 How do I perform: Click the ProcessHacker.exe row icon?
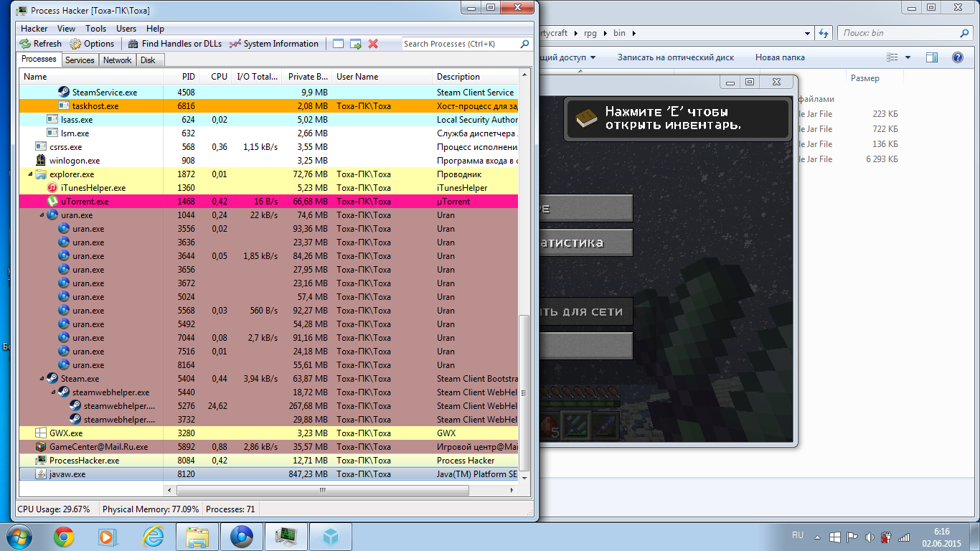pyautogui.click(x=41, y=461)
